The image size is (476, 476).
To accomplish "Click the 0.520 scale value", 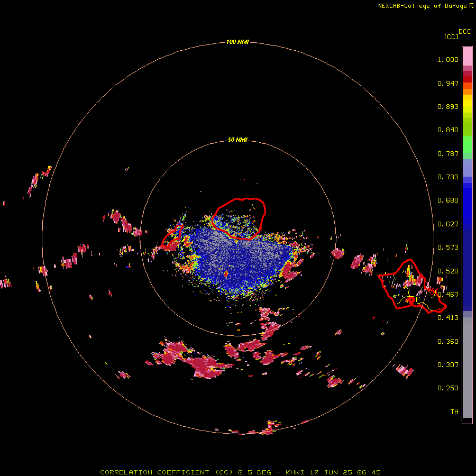I will click(x=448, y=271).
